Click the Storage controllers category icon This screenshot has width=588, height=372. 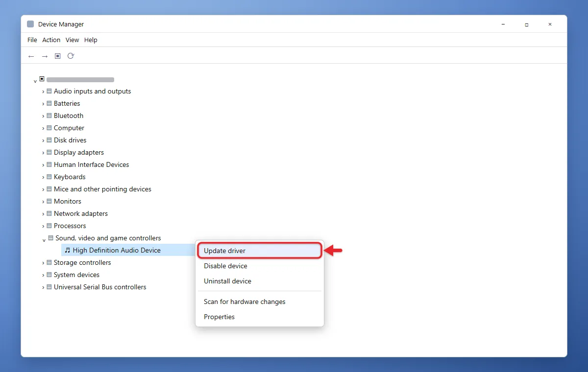[x=49, y=262]
